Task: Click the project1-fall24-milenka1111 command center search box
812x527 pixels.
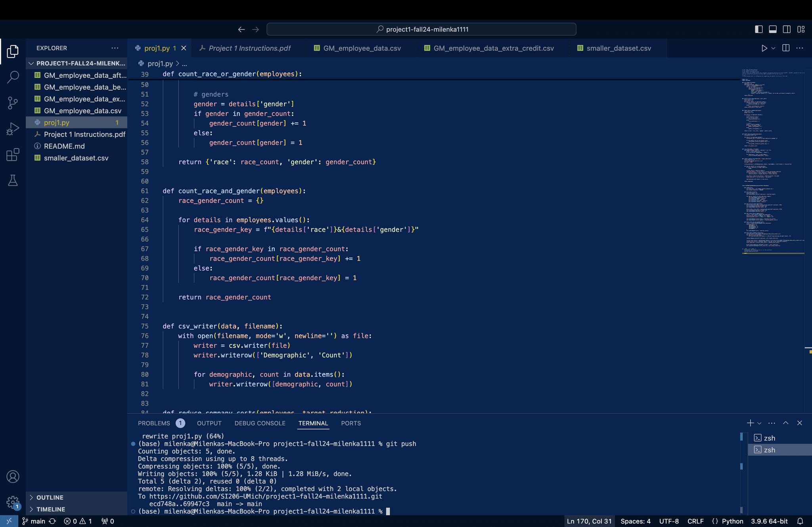Action: [x=421, y=29]
